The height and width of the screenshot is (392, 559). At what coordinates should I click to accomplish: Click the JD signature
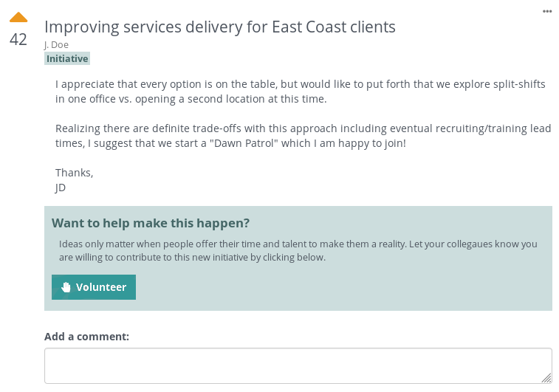[61, 188]
